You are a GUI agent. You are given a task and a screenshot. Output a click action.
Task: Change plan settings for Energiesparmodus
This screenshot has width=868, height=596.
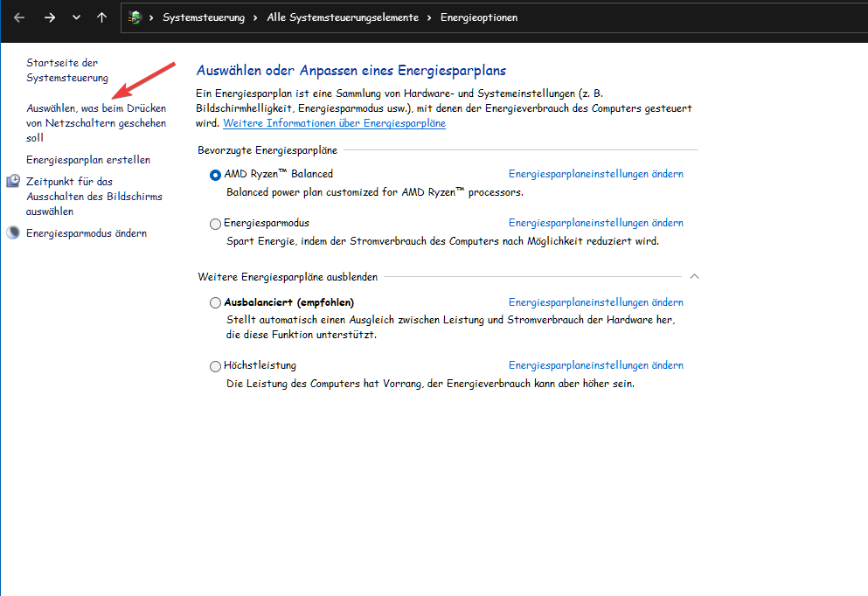596,223
